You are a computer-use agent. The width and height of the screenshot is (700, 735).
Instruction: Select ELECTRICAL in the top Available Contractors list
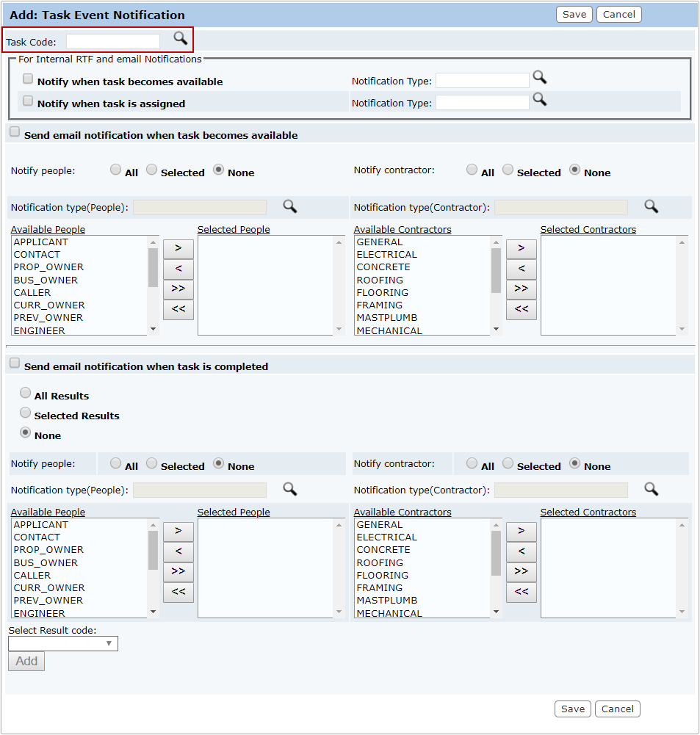[x=386, y=255]
